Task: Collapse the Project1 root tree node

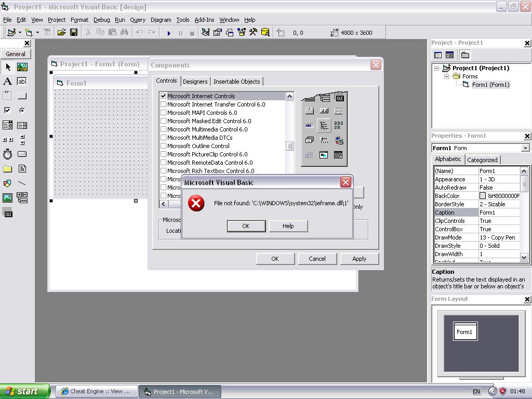Action: point(437,68)
